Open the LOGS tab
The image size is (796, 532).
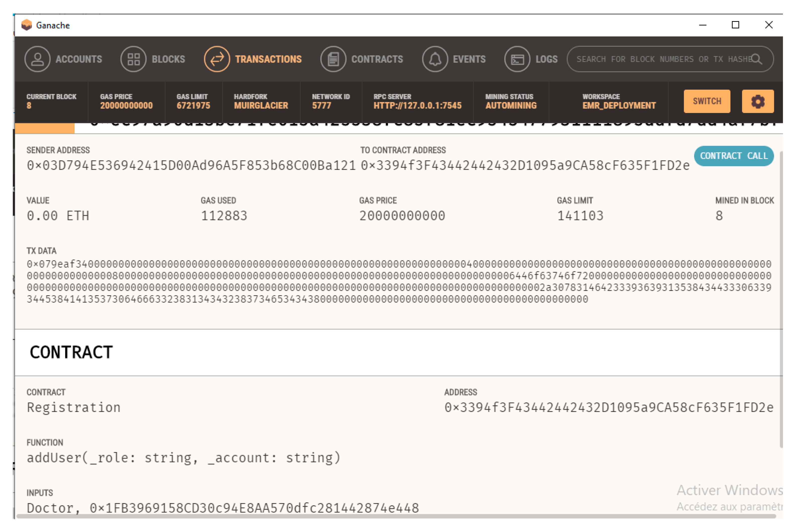point(546,59)
